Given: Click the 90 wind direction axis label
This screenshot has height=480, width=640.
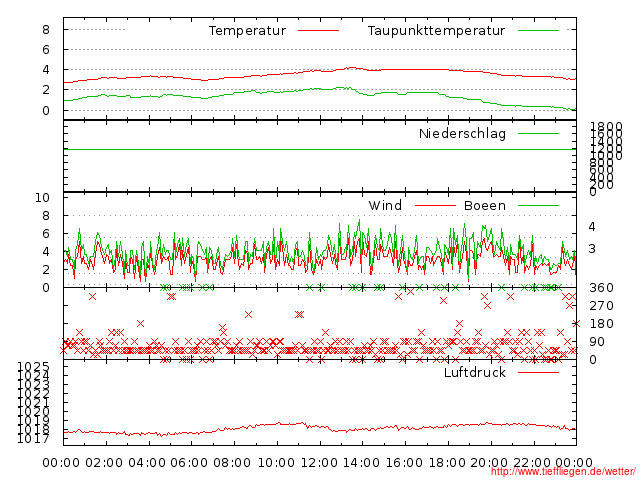Looking at the screenshot, I should tap(597, 342).
